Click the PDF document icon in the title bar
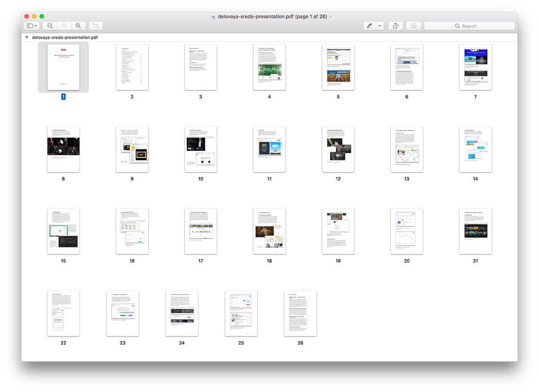 [x=213, y=16]
